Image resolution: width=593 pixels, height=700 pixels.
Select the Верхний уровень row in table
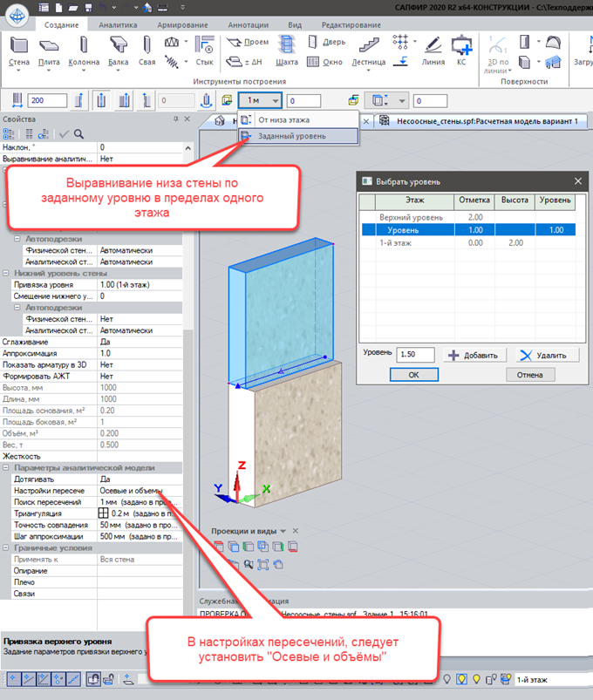click(x=468, y=217)
